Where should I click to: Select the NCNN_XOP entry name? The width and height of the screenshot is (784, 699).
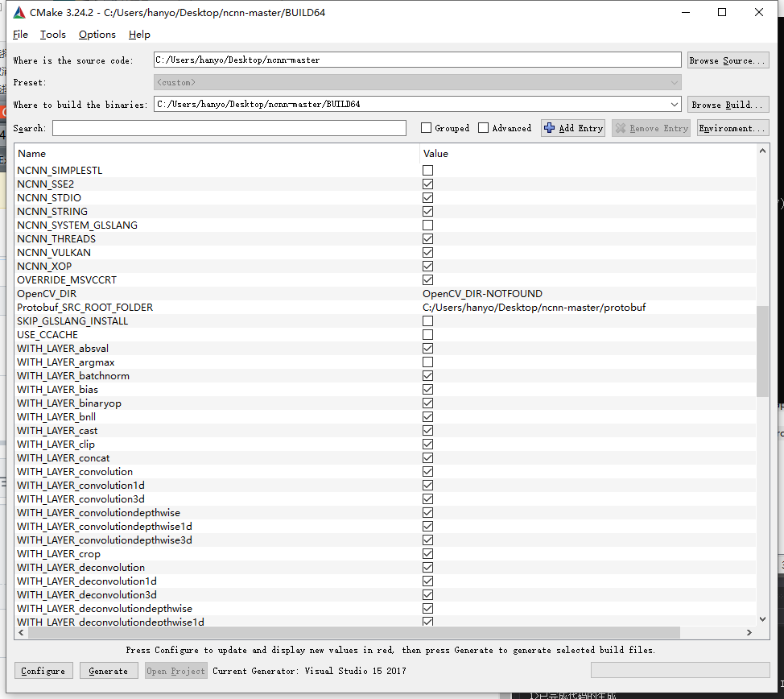(44, 267)
